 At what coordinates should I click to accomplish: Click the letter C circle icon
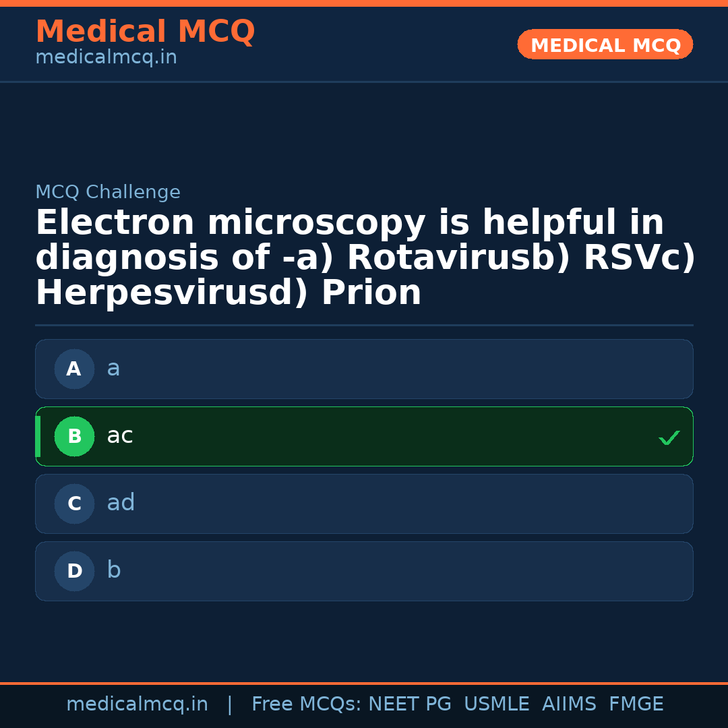tap(74, 504)
